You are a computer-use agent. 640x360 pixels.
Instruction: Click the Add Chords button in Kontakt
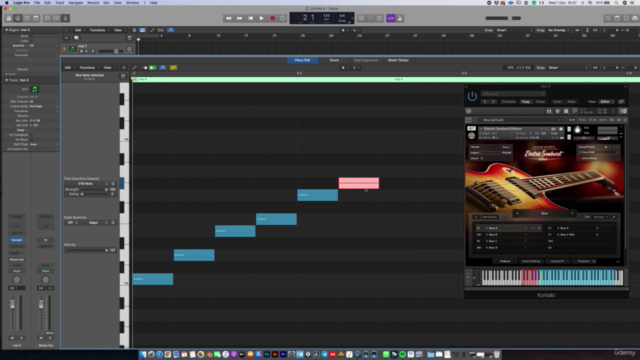pos(489,217)
